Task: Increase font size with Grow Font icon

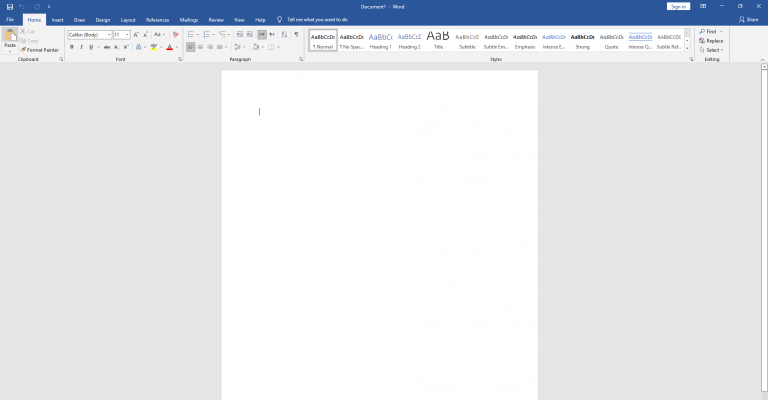Action: coord(136,35)
